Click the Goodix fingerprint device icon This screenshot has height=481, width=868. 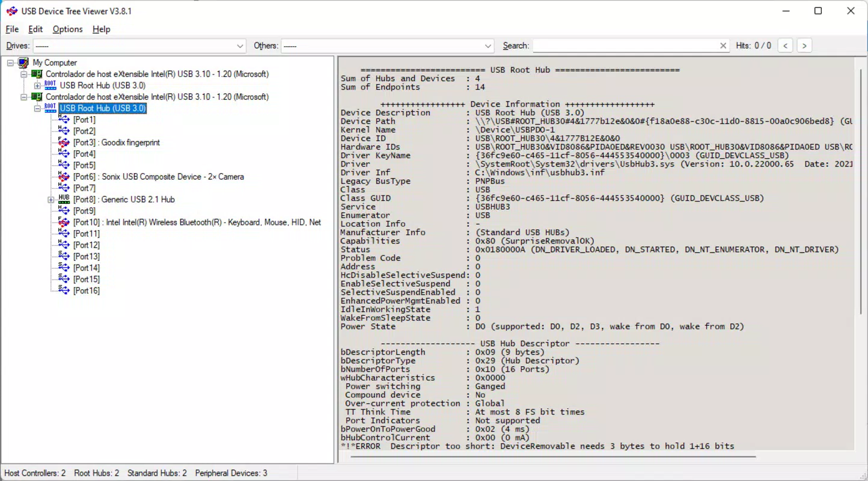(x=64, y=142)
